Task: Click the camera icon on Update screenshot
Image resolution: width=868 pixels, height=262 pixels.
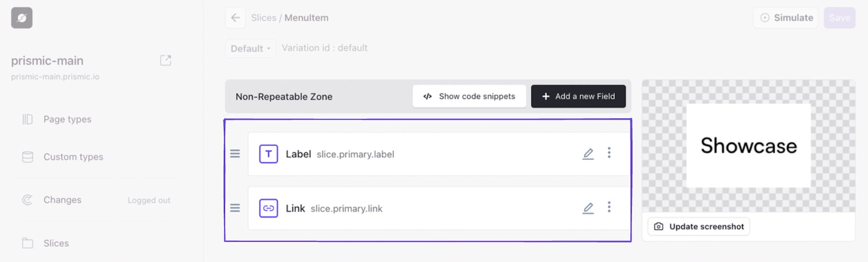Action: 658,226
